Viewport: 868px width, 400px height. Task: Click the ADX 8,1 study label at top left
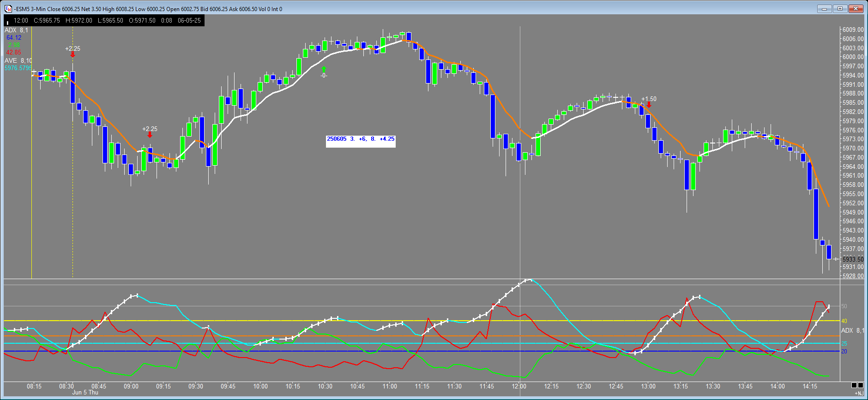16,30
